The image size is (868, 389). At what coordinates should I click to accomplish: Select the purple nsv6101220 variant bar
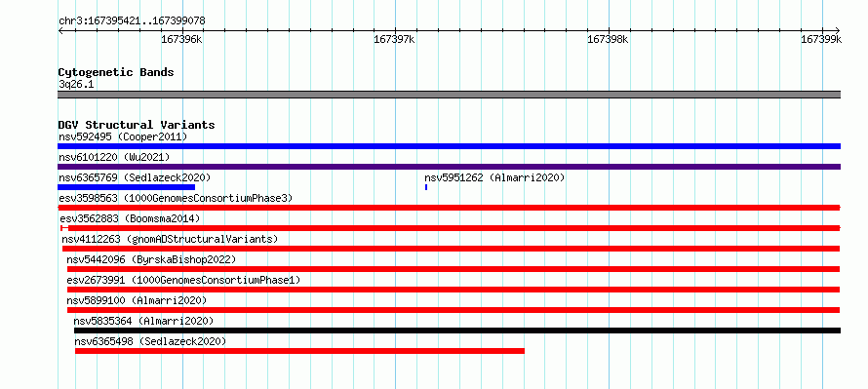(449, 167)
